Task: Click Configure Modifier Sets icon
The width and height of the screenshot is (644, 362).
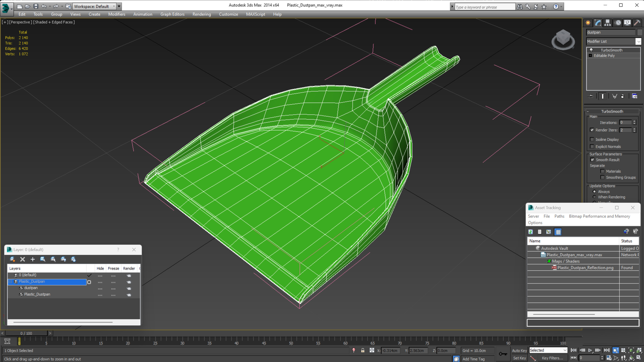Action: (x=635, y=96)
